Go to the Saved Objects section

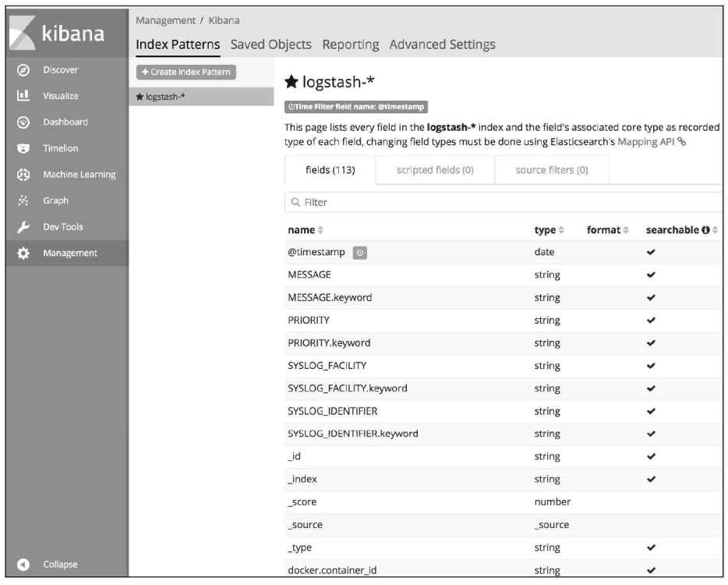click(271, 44)
